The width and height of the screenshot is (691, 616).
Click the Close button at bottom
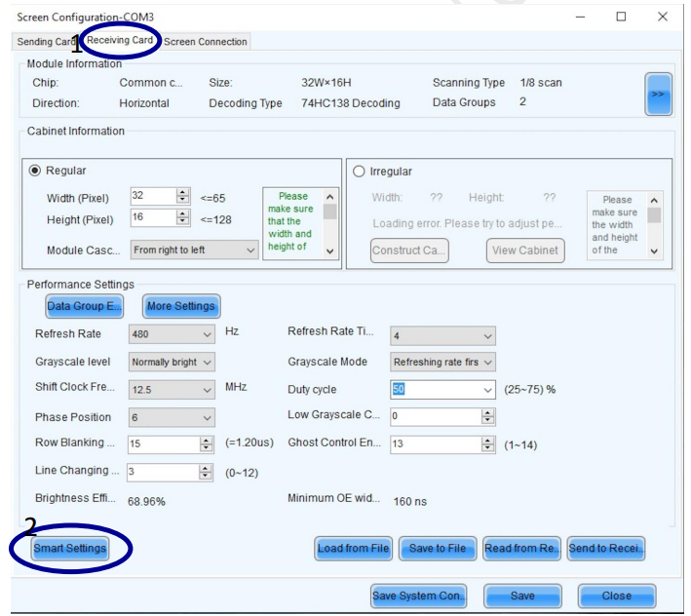(x=617, y=596)
